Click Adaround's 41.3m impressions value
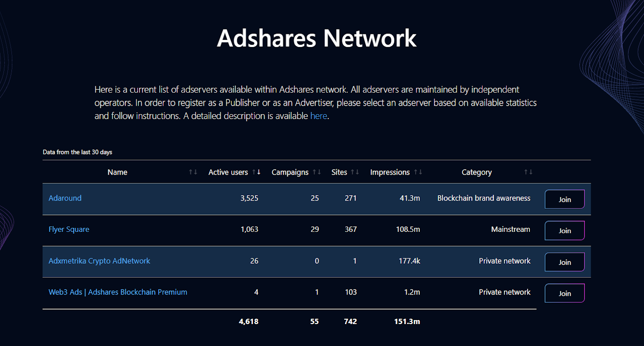This screenshot has width=644, height=346. pyautogui.click(x=410, y=198)
